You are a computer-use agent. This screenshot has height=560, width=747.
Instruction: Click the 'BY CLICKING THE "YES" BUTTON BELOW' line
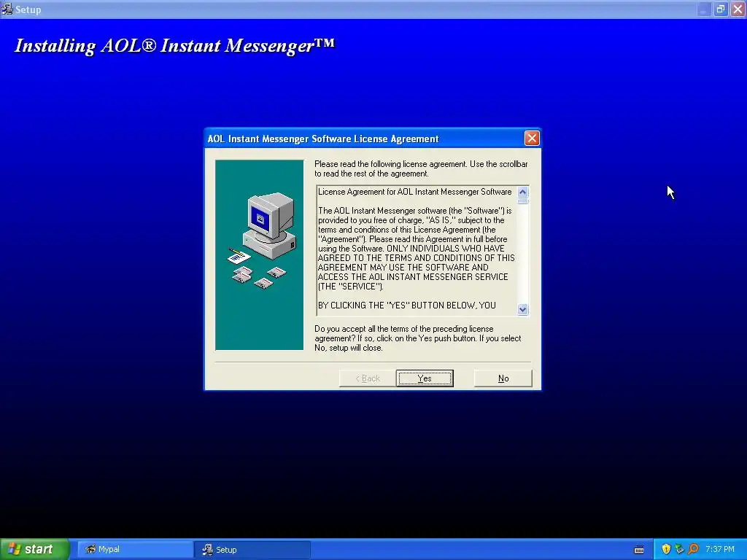point(407,306)
